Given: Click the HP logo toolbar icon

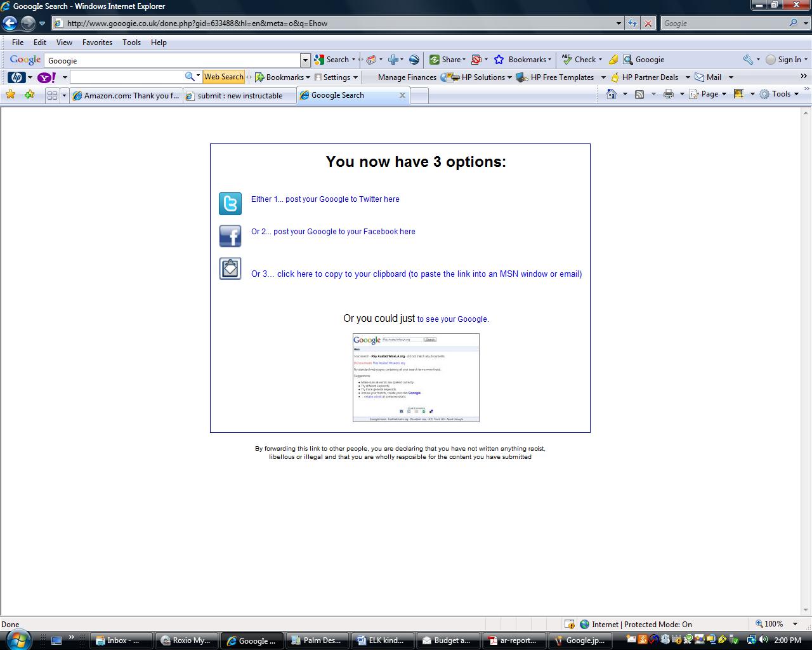Looking at the screenshot, I should click(x=16, y=77).
